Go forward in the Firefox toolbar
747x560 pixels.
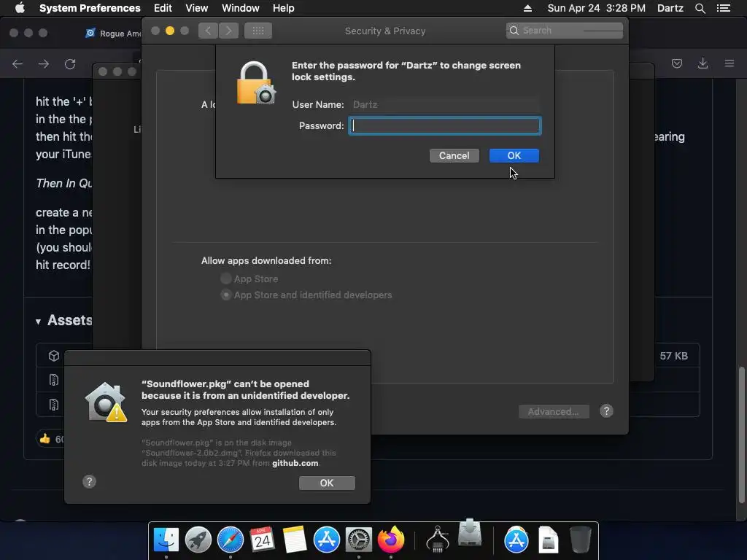[44, 64]
